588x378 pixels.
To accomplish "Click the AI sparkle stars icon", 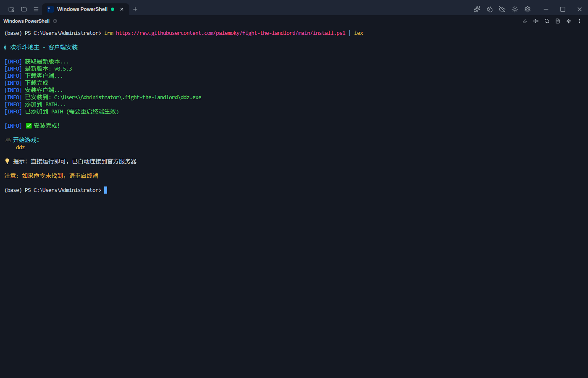I will coord(477,9).
